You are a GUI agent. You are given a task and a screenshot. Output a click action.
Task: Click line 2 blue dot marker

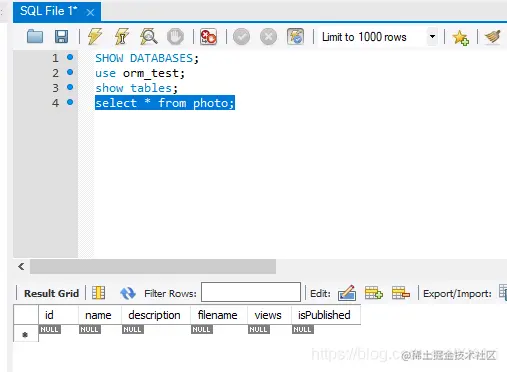(x=70, y=72)
